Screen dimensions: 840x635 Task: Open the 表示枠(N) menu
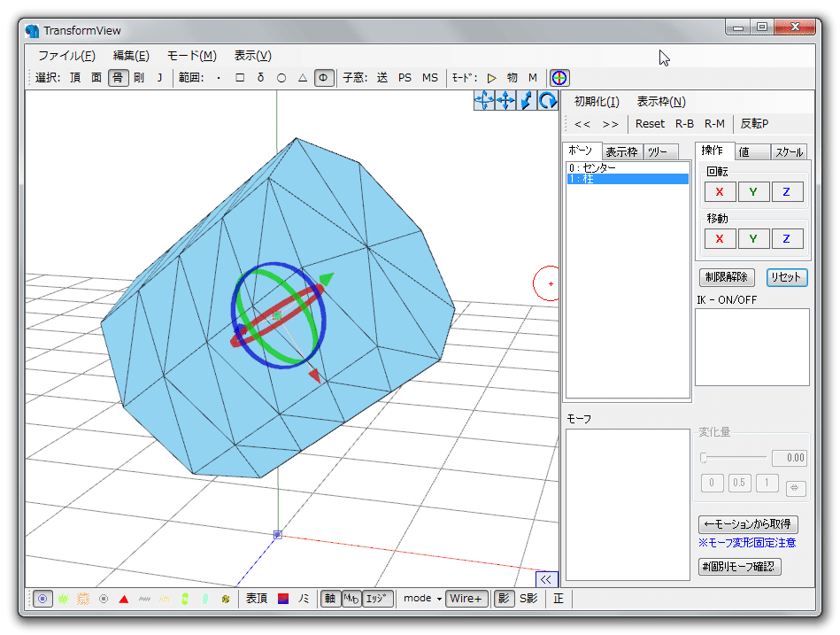pos(661,102)
